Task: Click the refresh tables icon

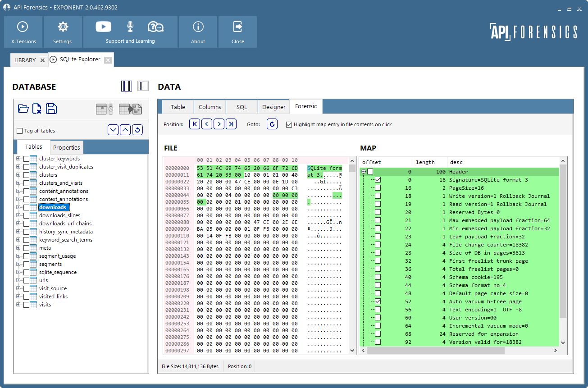Action: pyautogui.click(x=137, y=130)
